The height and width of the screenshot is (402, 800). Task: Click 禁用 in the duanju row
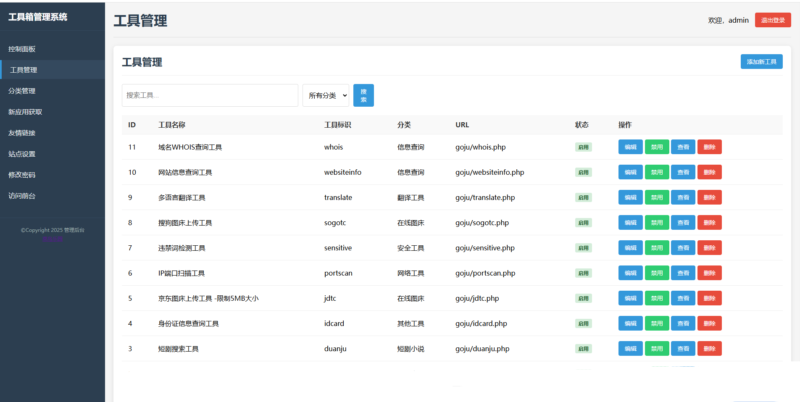pyautogui.click(x=657, y=348)
